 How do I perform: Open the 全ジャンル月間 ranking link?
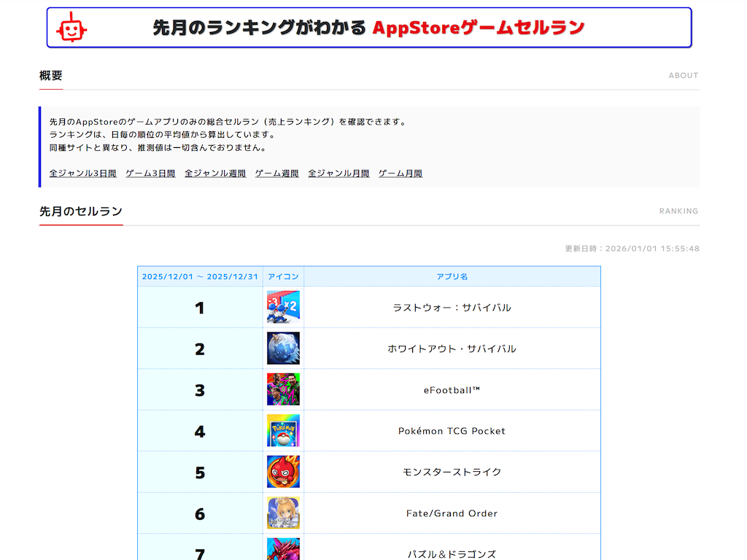pos(338,174)
